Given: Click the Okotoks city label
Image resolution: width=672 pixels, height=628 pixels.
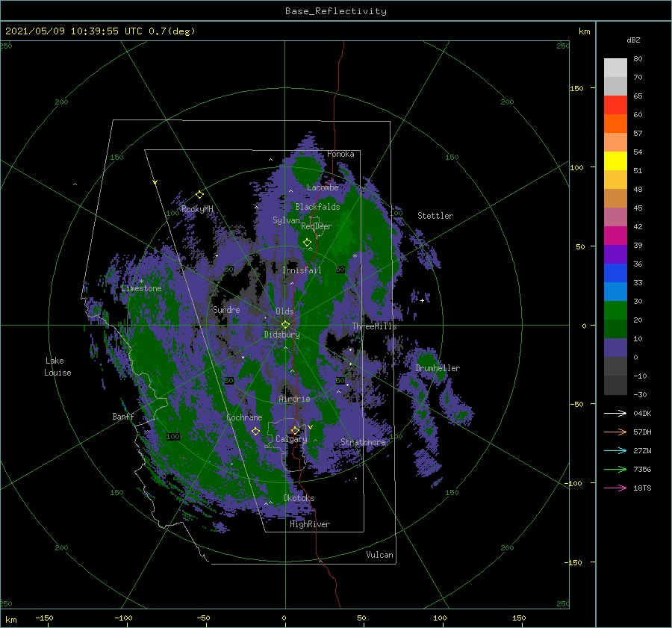Looking at the screenshot, I should point(299,498).
